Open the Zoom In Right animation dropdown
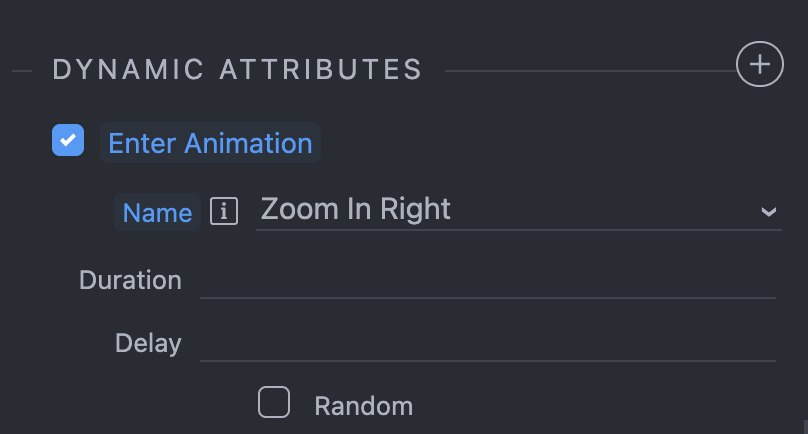808x434 pixels. (518, 211)
